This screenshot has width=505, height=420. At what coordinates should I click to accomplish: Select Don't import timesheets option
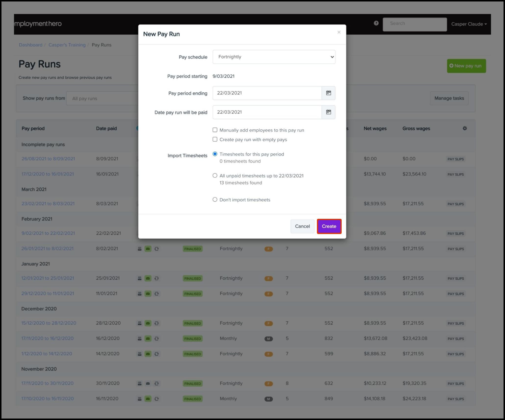tap(215, 200)
